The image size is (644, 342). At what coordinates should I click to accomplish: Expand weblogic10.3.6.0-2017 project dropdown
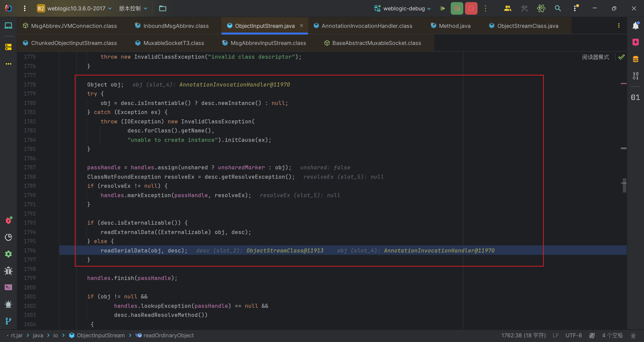point(74,8)
